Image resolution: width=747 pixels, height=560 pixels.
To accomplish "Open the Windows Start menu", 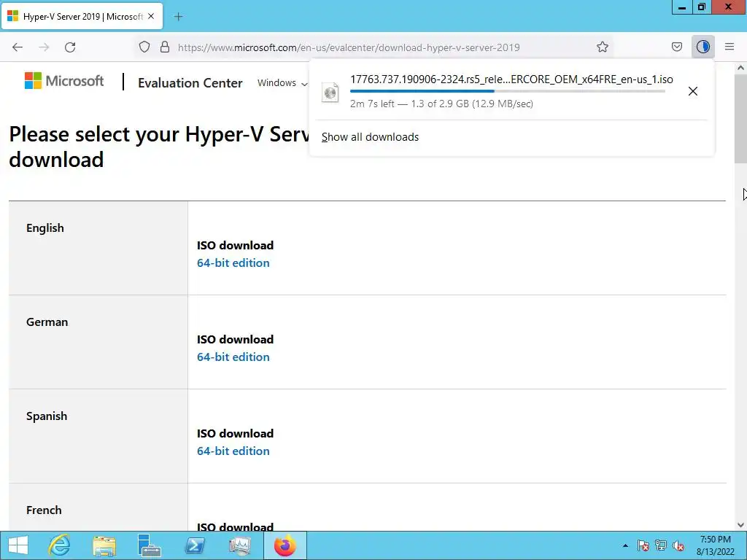I will tap(18, 545).
